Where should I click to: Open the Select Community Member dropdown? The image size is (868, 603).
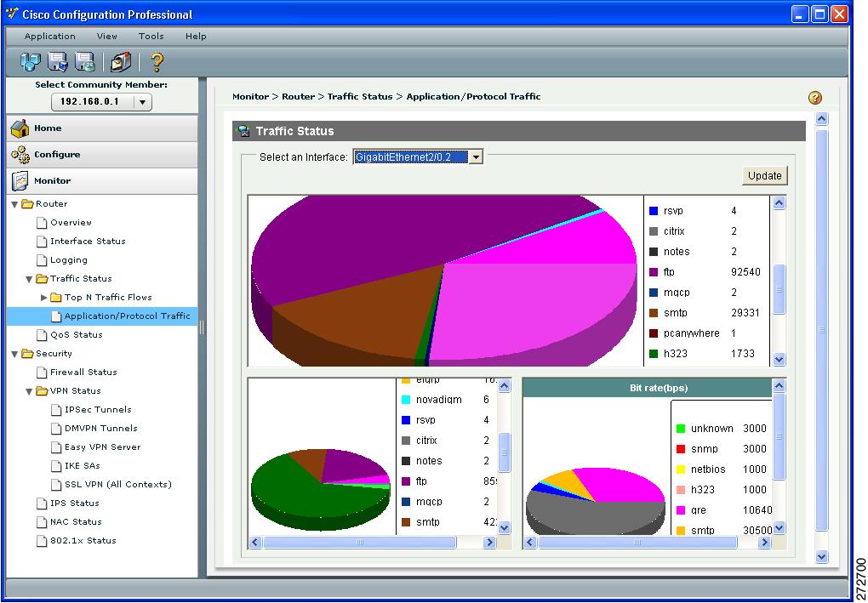pos(101,102)
